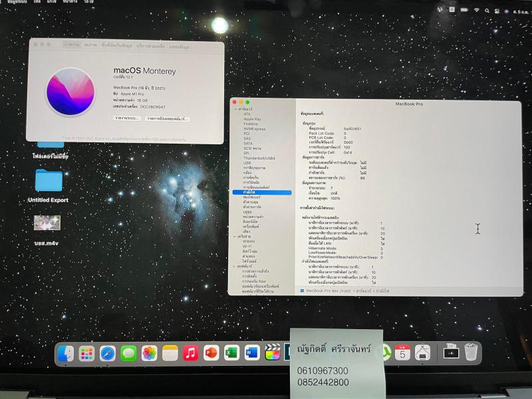
Task: Open Finder from the Dock
Action: [66, 354]
